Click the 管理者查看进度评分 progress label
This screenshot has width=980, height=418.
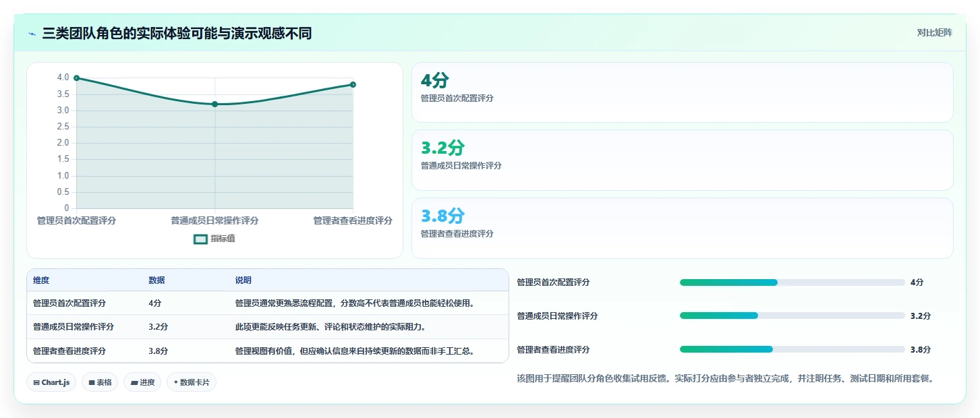[x=553, y=350]
